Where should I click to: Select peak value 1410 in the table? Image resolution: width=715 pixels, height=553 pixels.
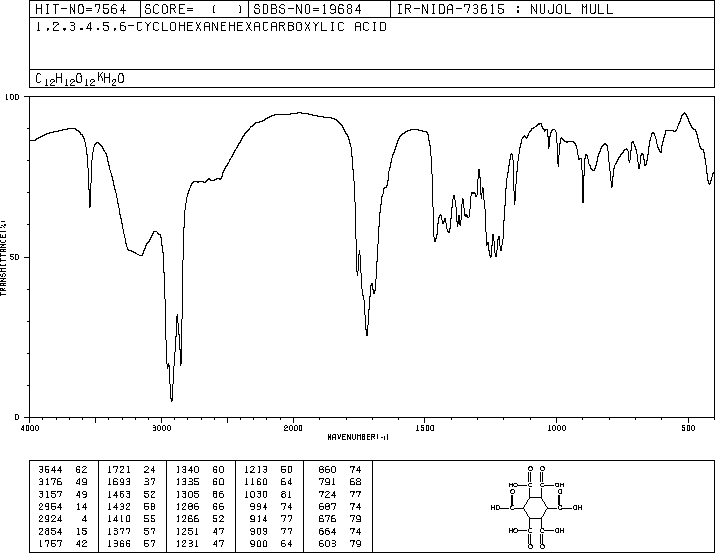pos(119,519)
